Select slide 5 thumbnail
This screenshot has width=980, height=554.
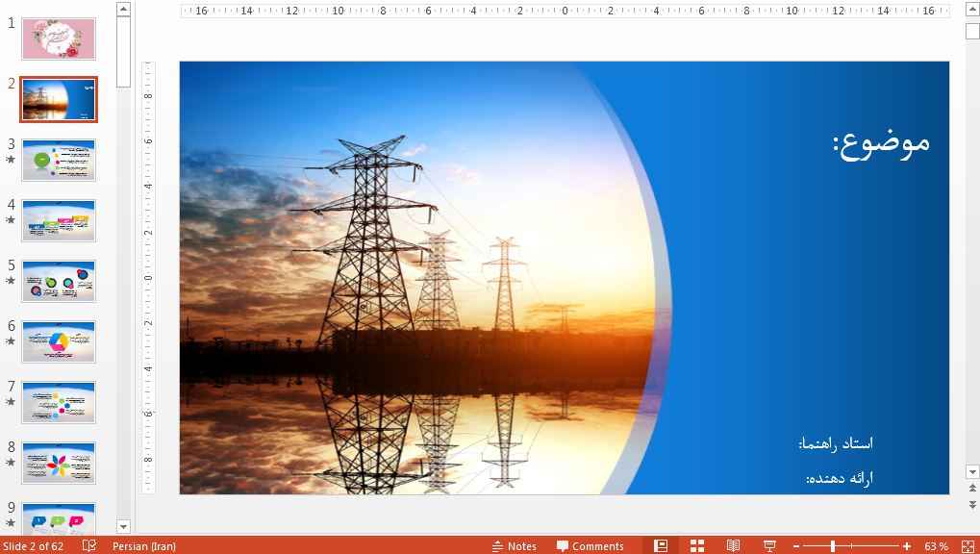59,281
